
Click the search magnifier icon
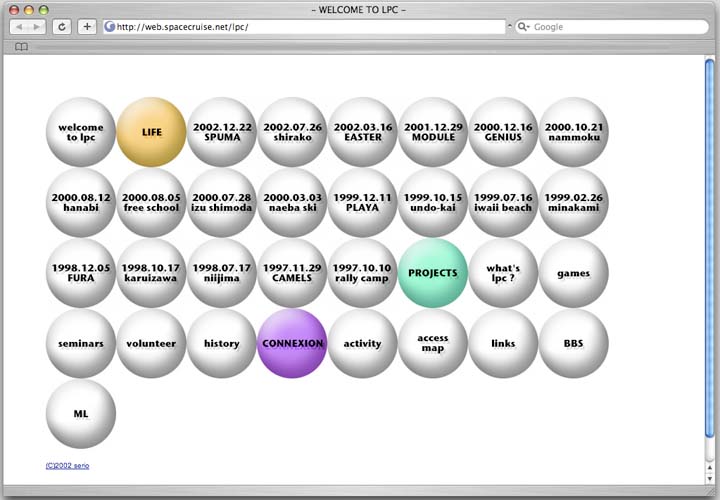pyautogui.click(x=524, y=27)
